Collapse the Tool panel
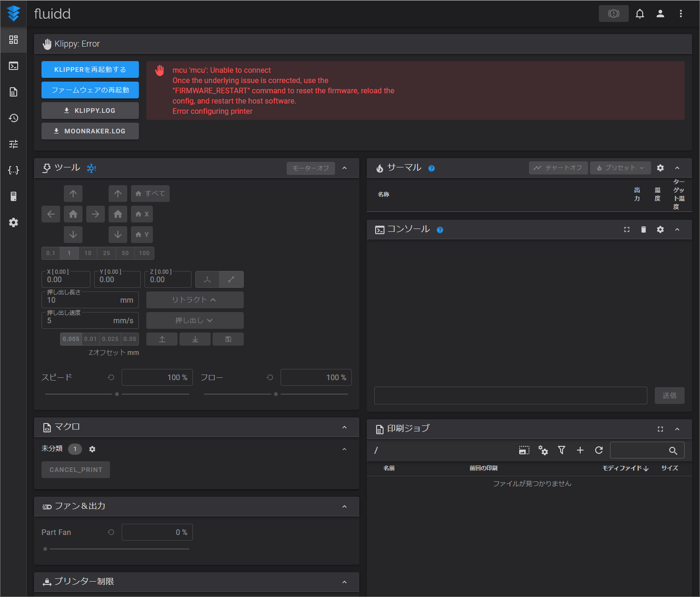 tap(344, 168)
